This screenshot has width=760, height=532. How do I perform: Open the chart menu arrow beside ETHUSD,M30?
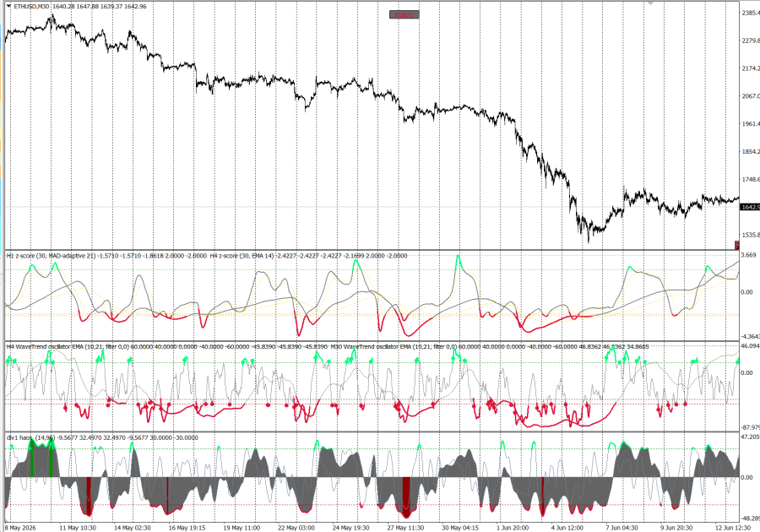click(8, 6)
